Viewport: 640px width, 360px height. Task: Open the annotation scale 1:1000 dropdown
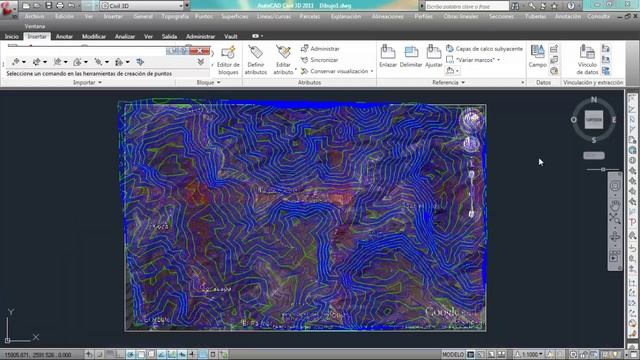(x=529, y=354)
